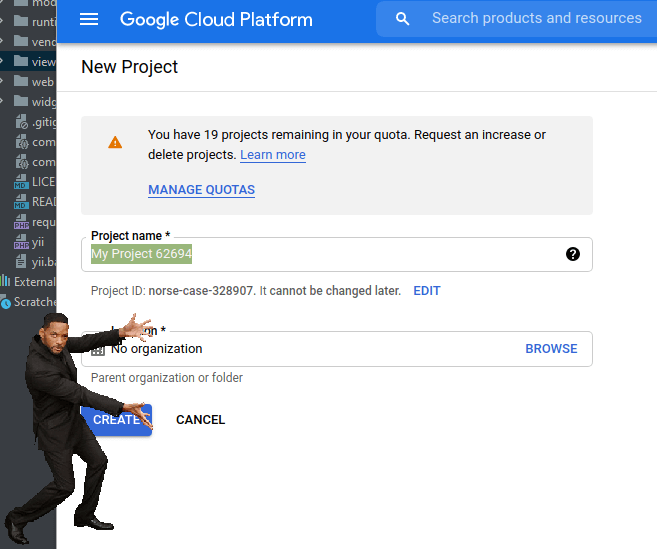Open the hamburger navigation menu
This screenshot has width=657, height=549.
click(89, 19)
